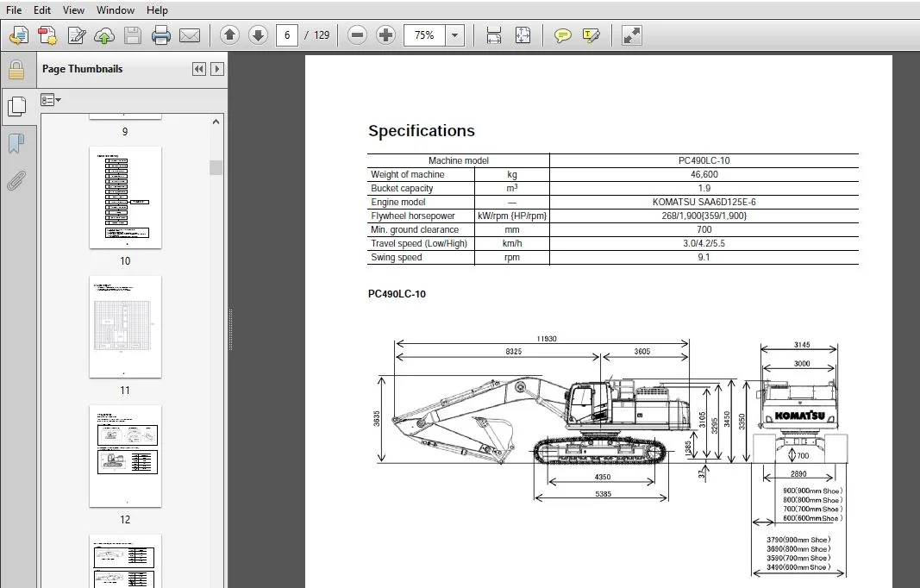Open the Attachments paperclip icon
The width and height of the screenshot is (920, 588).
(x=16, y=181)
